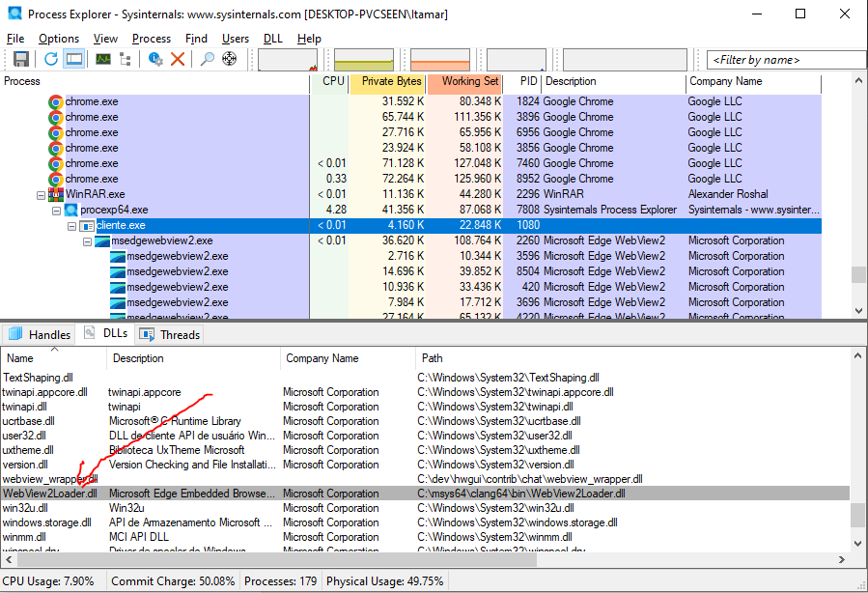Viewport: 868px width, 593px height.
Task: Sort by the CPU column header
Action: click(x=329, y=81)
